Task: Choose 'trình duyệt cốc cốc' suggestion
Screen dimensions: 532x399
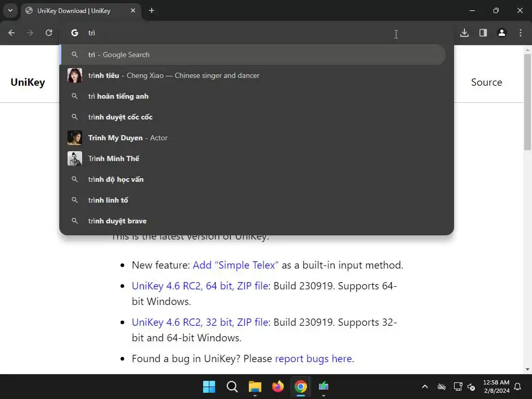Action: (x=253, y=117)
